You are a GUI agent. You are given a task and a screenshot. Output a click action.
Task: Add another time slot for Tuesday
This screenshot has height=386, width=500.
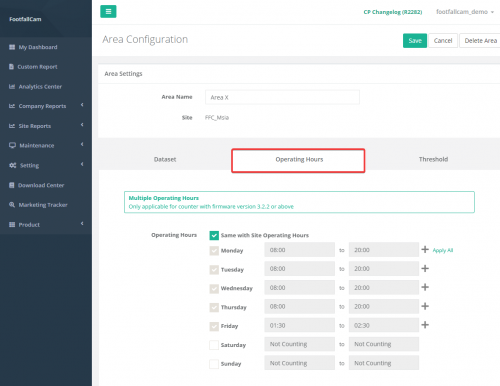pyautogui.click(x=425, y=268)
